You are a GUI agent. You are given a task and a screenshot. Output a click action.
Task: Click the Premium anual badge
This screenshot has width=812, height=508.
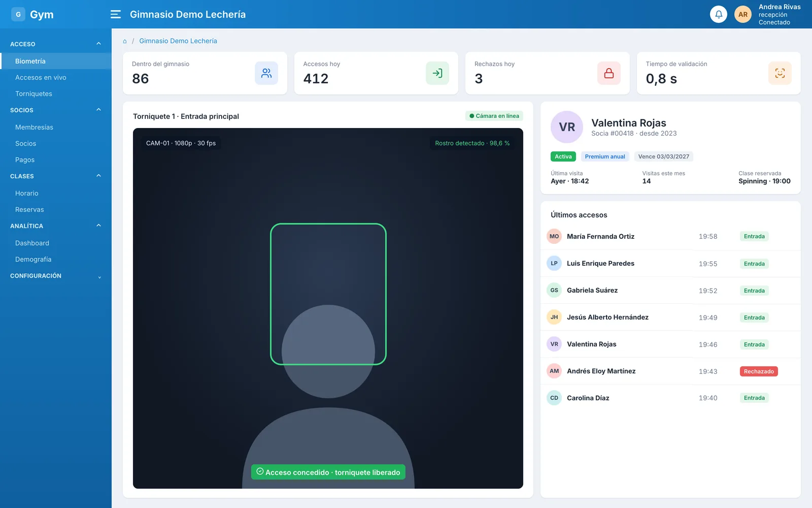pos(605,156)
